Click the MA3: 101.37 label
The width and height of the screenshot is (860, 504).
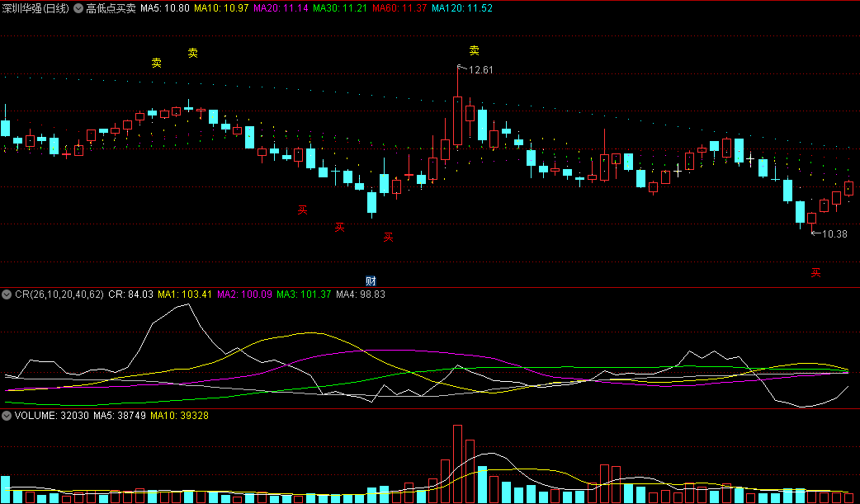coord(304,294)
